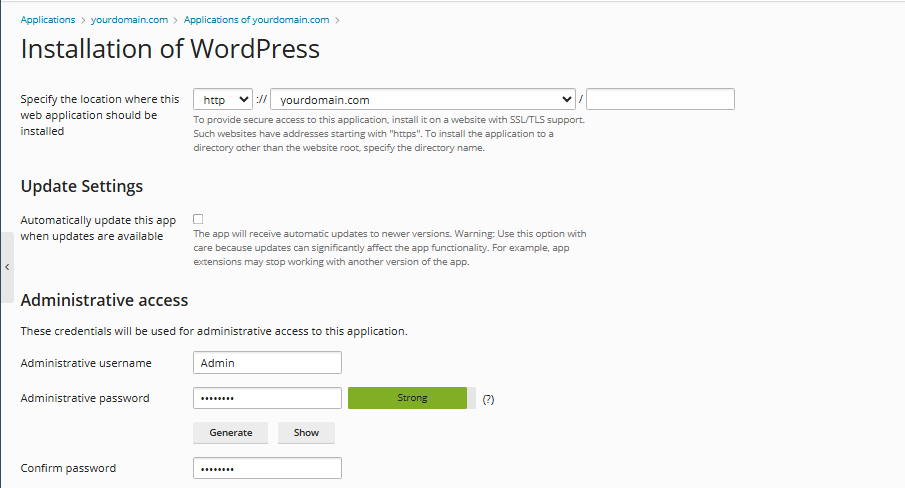The width and height of the screenshot is (905, 488).
Task: Open the http protocol dropdown
Action: coord(223,99)
